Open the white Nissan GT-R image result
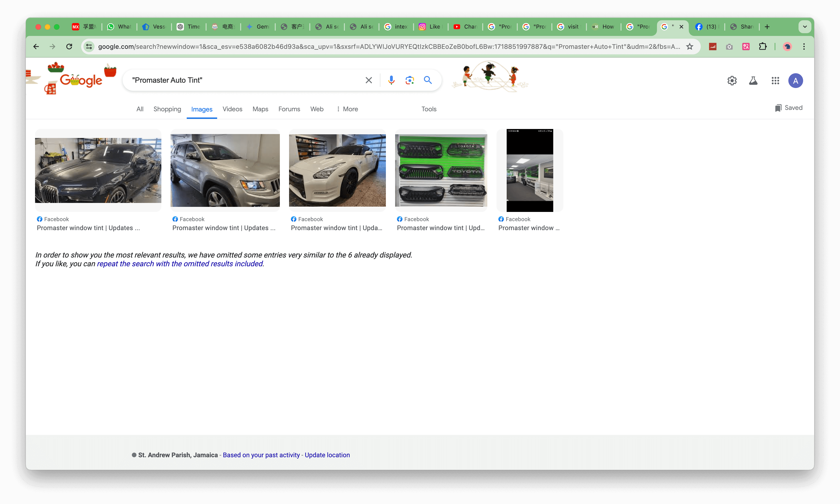 [x=337, y=170]
